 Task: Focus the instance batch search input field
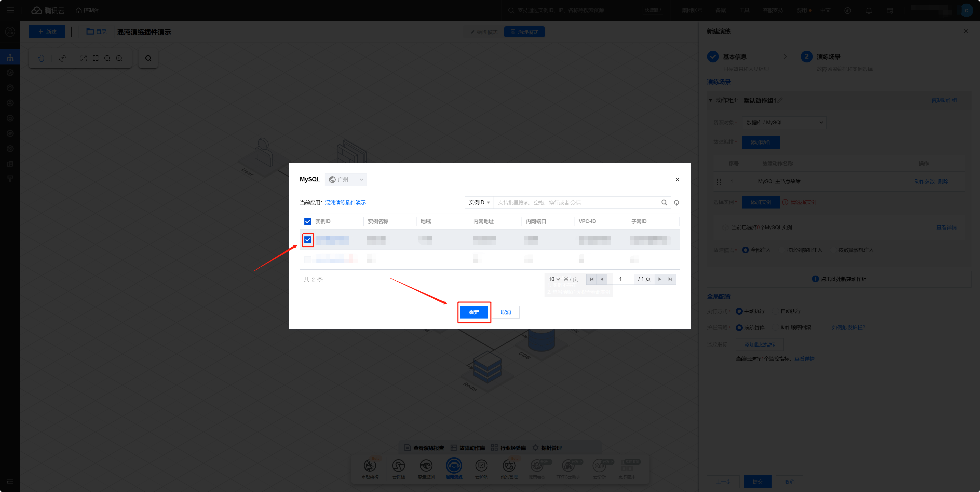578,202
